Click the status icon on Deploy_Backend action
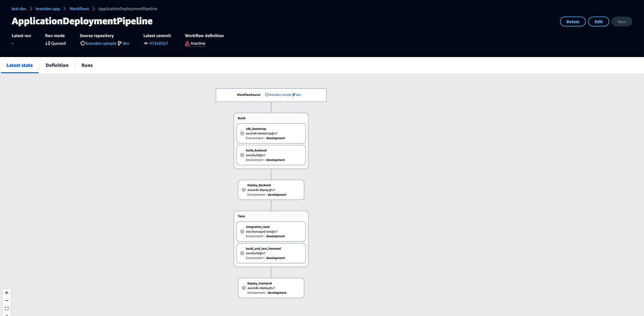Image resolution: width=644 pixels, height=316 pixels. (244, 190)
